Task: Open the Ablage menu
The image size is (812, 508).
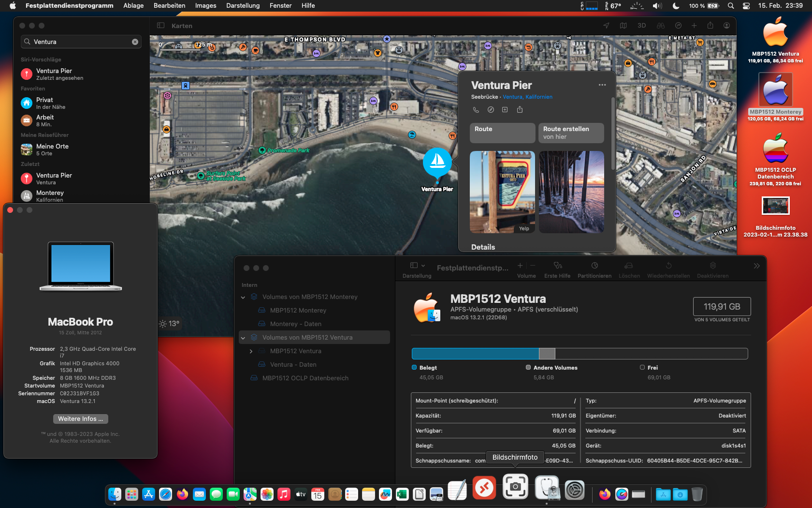Action: coord(133,6)
